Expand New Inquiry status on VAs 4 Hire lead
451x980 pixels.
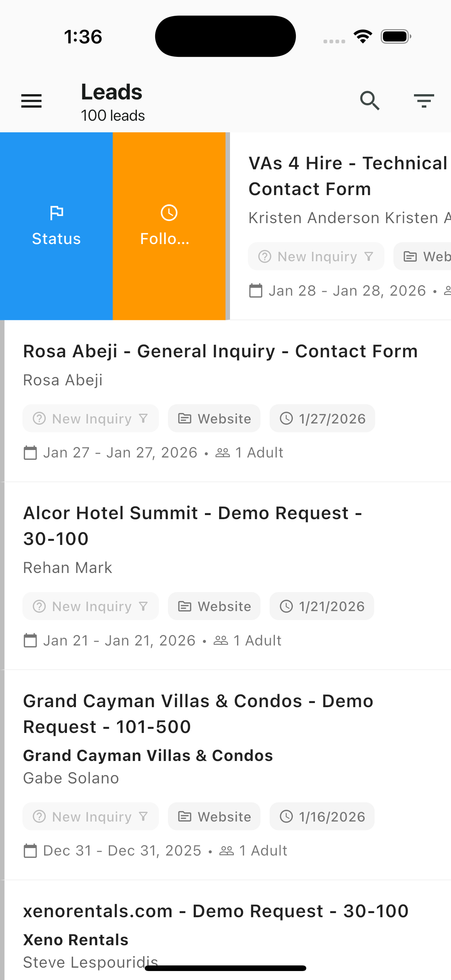(x=316, y=256)
